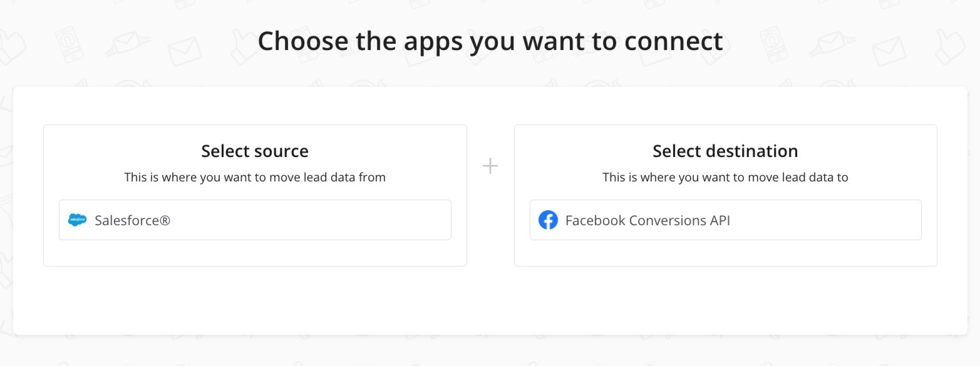Select the Facebook Conversions API text
The image size is (980, 366).
click(647, 220)
